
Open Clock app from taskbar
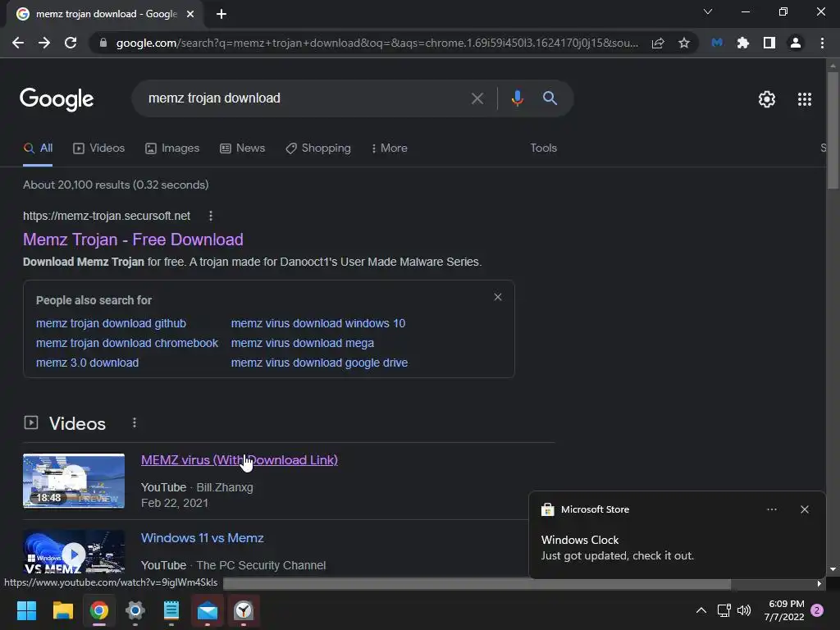(244, 610)
